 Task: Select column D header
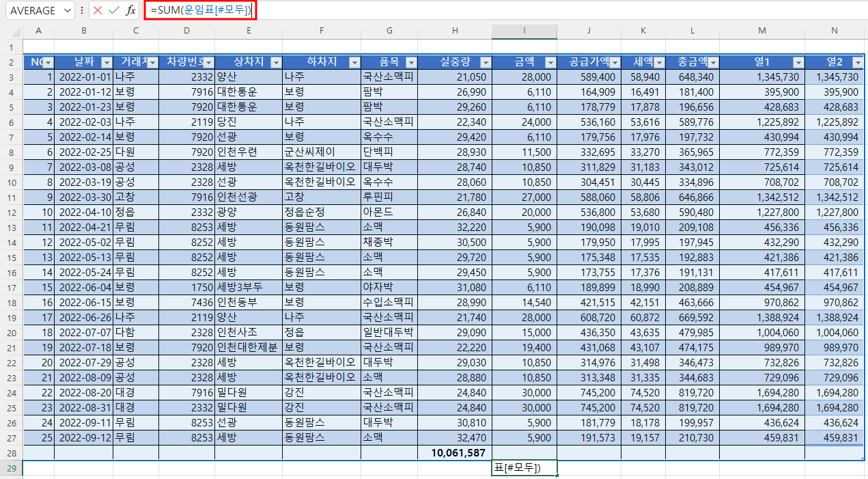click(186, 31)
